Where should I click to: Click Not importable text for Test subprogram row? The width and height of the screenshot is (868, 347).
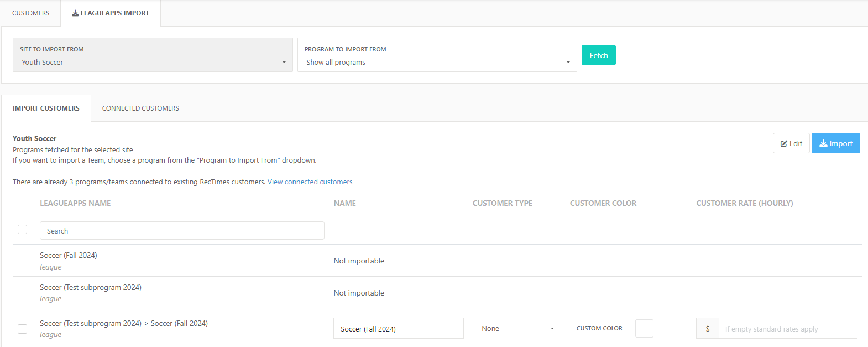click(x=359, y=293)
